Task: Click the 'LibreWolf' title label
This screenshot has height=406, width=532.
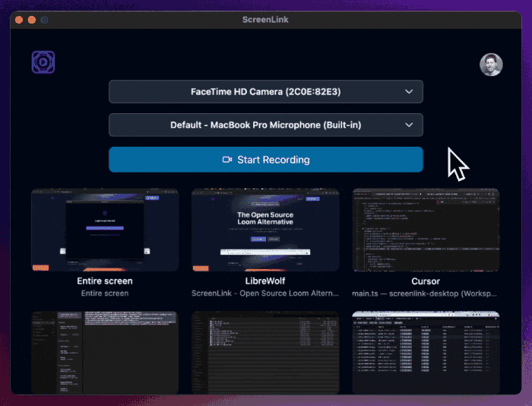Action: (265, 281)
